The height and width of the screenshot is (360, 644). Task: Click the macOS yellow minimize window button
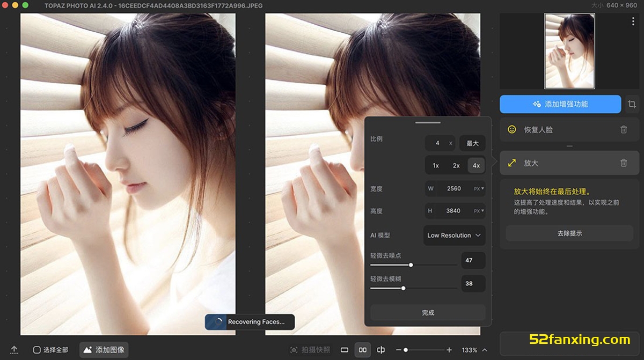[15, 5]
